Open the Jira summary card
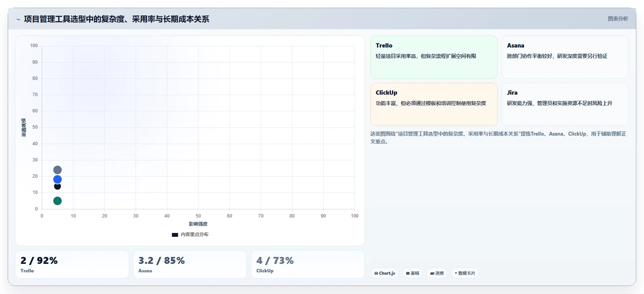The height and width of the screenshot is (294, 644). click(565, 104)
